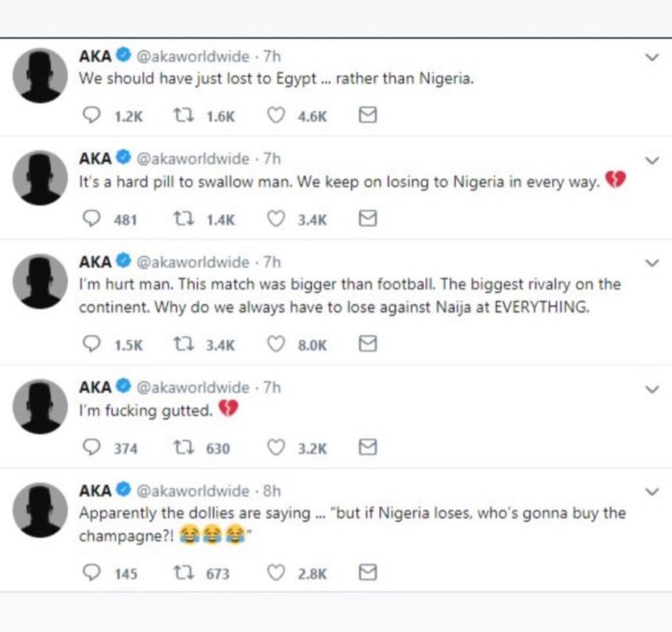This screenshot has width=672, height=632.
Task: Open chevron menu on the champagne tweet
Action: (x=652, y=491)
